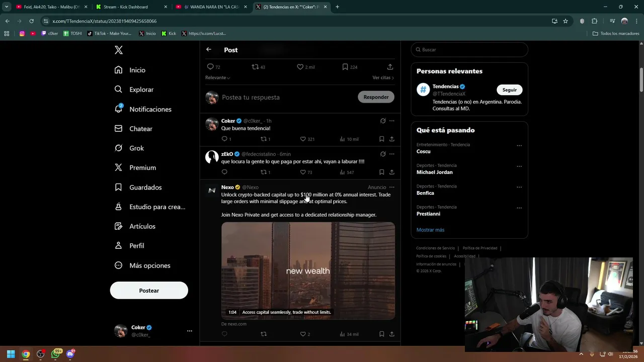This screenshot has height=362, width=644.
Task: Click repost icon with 43 reposts
Action: (255, 67)
